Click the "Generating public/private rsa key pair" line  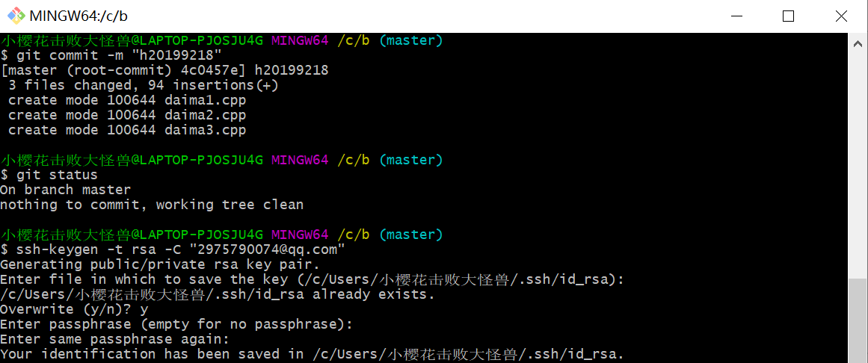coord(160,264)
